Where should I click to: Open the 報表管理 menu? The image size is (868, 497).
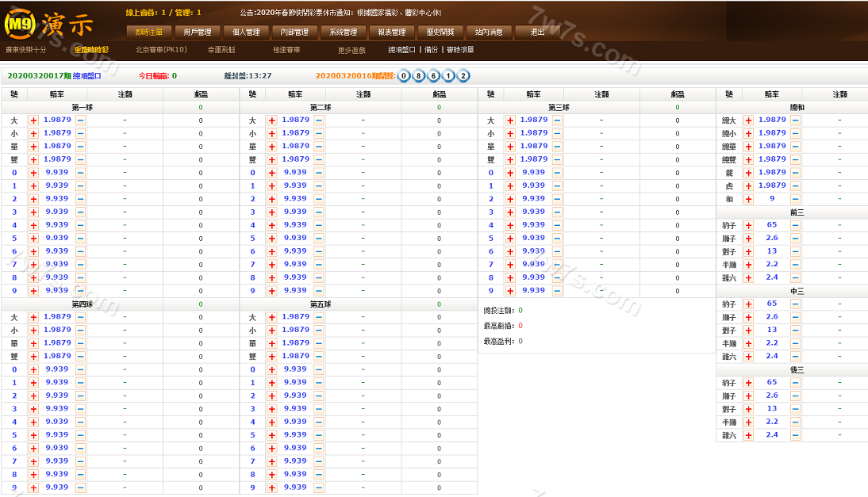click(x=391, y=32)
